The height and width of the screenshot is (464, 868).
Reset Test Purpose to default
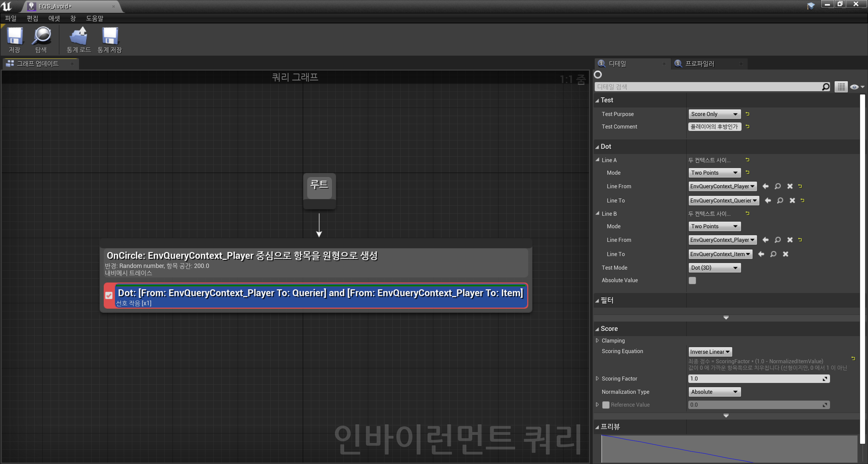(747, 114)
